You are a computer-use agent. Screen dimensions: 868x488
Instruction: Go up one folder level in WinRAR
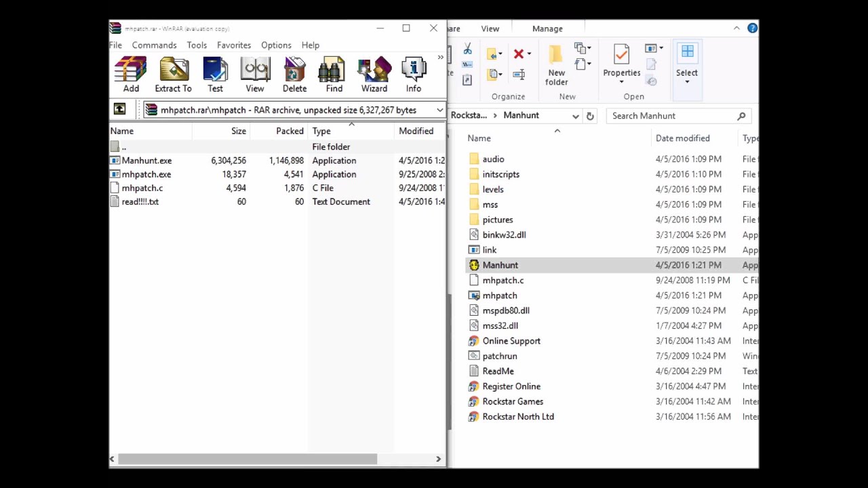click(119, 109)
